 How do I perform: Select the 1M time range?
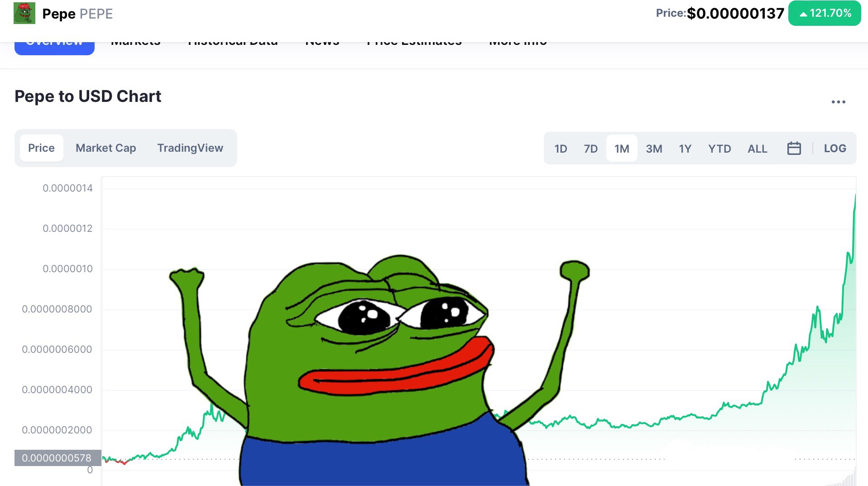[x=622, y=149]
